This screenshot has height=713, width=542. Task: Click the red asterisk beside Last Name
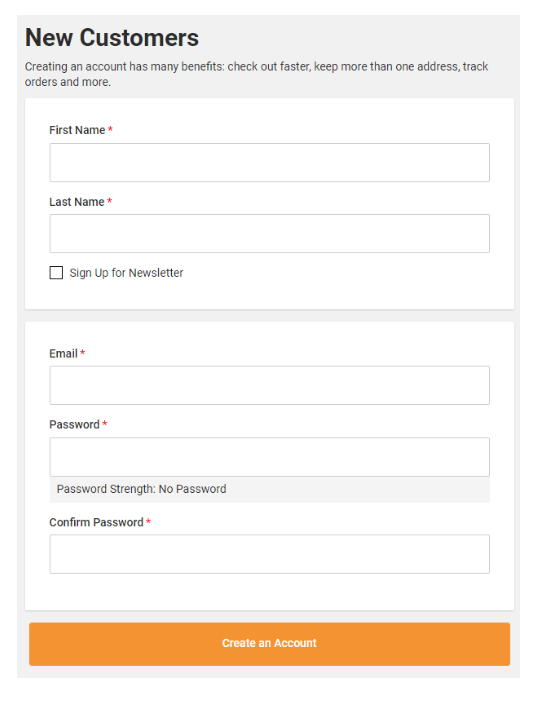pyautogui.click(x=110, y=201)
